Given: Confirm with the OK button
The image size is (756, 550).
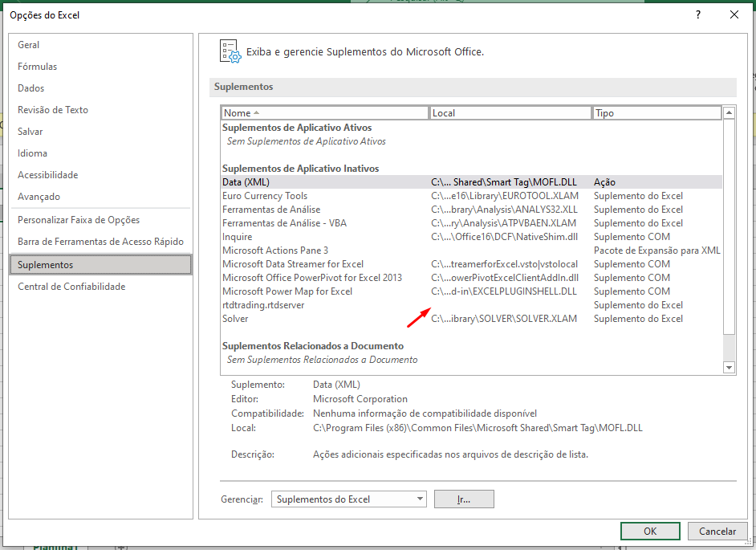Looking at the screenshot, I should [x=650, y=532].
